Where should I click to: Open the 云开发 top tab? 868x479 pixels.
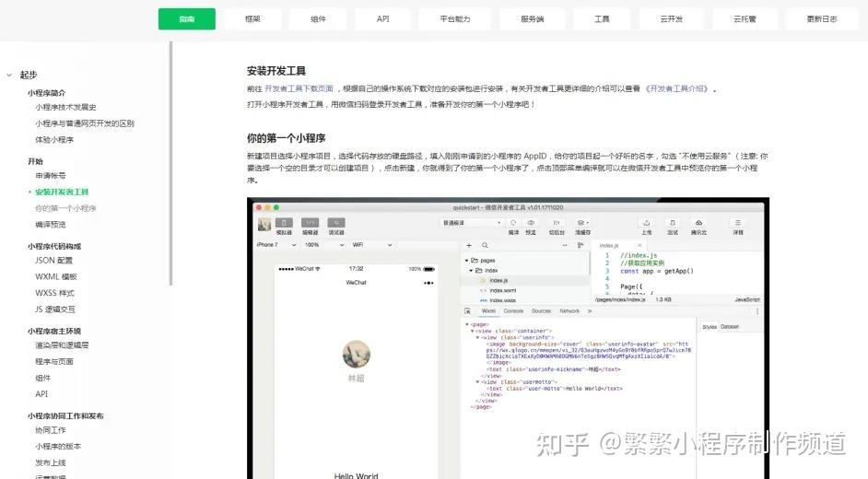click(671, 18)
